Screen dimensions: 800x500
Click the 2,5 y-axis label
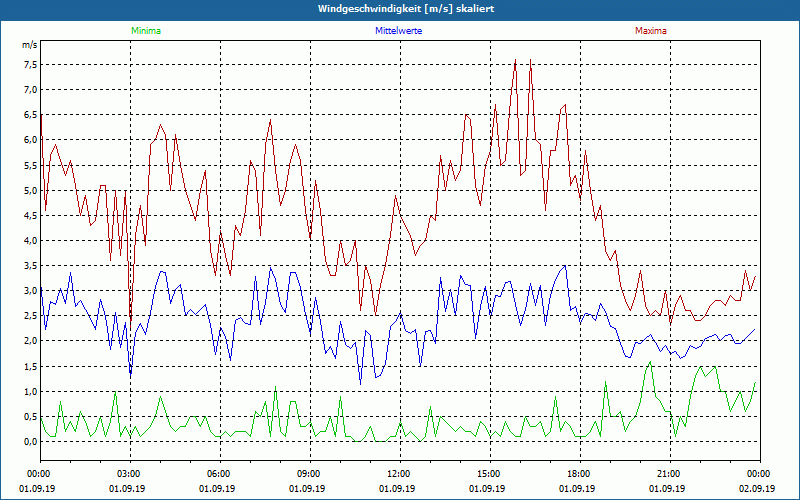(30, 316)
